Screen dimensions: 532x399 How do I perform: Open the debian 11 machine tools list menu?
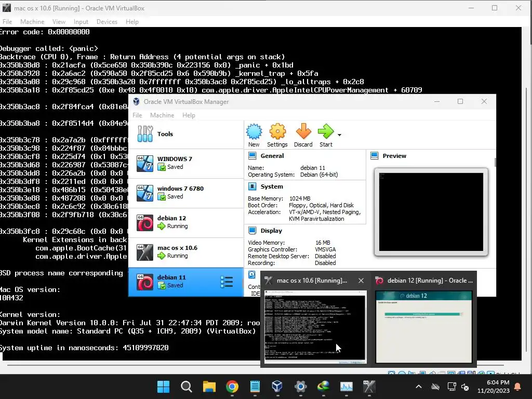[227, 282]
